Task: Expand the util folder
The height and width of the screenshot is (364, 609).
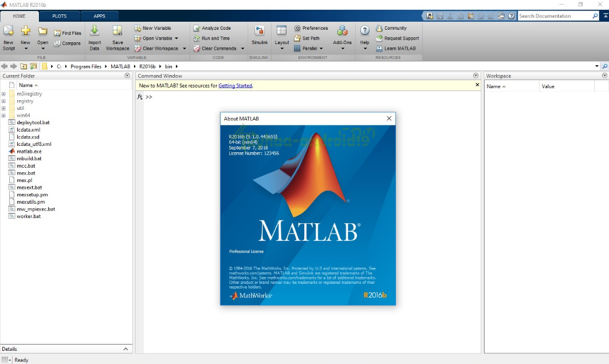Action: (3, 108)
